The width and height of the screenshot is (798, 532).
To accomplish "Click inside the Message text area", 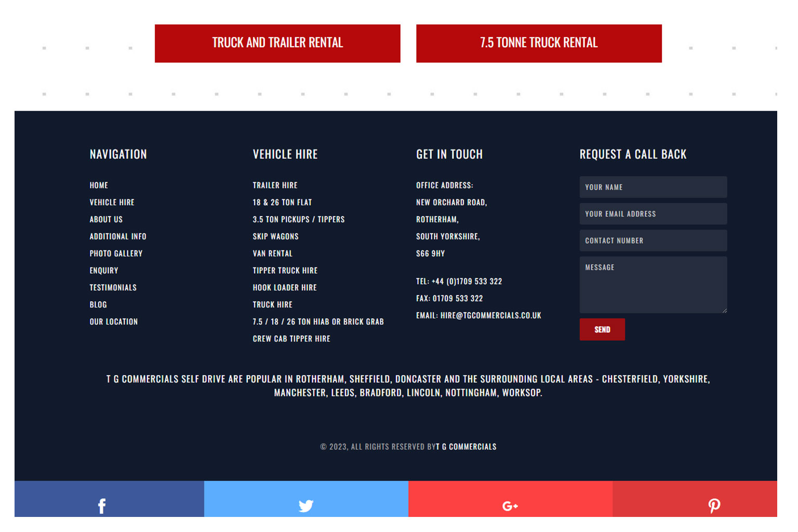I will tap(653, 285).
